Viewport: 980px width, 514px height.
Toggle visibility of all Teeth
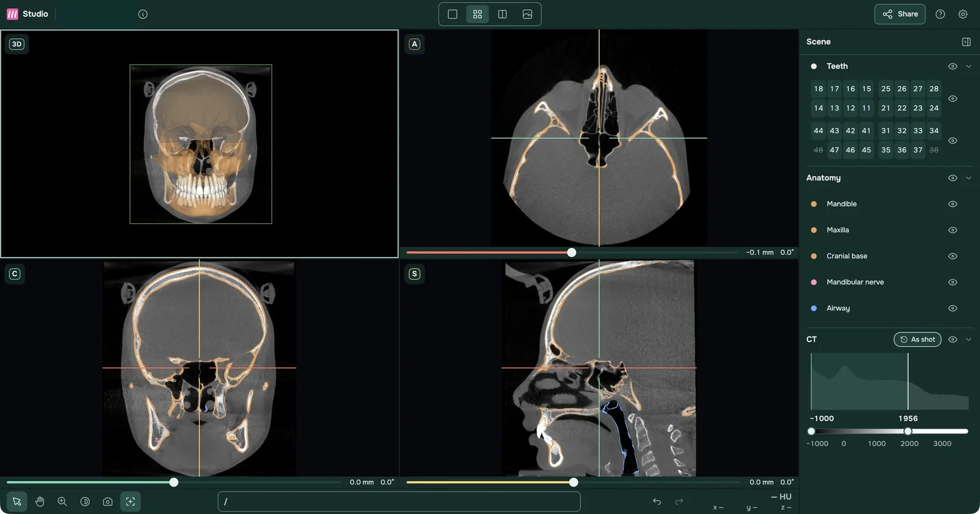(953, 66)
